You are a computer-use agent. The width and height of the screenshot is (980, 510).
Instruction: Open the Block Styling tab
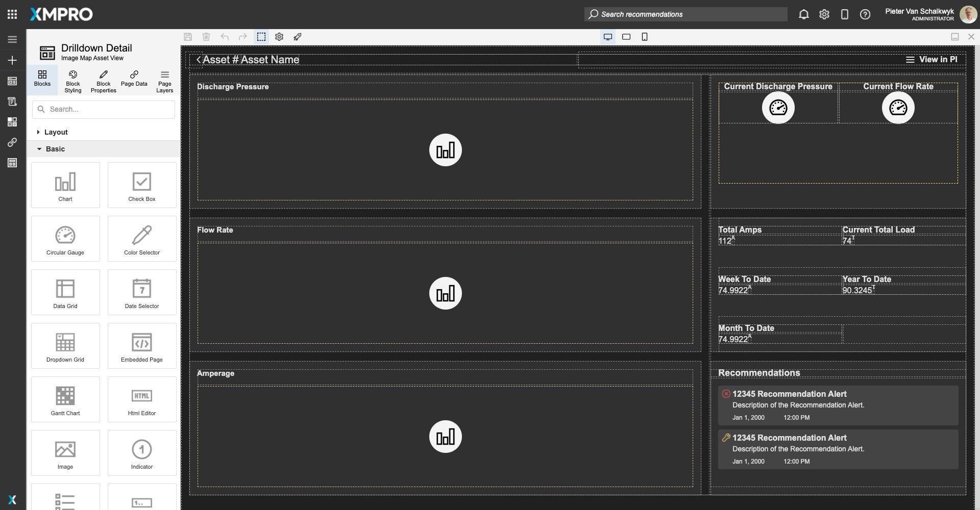coord(72,81)
